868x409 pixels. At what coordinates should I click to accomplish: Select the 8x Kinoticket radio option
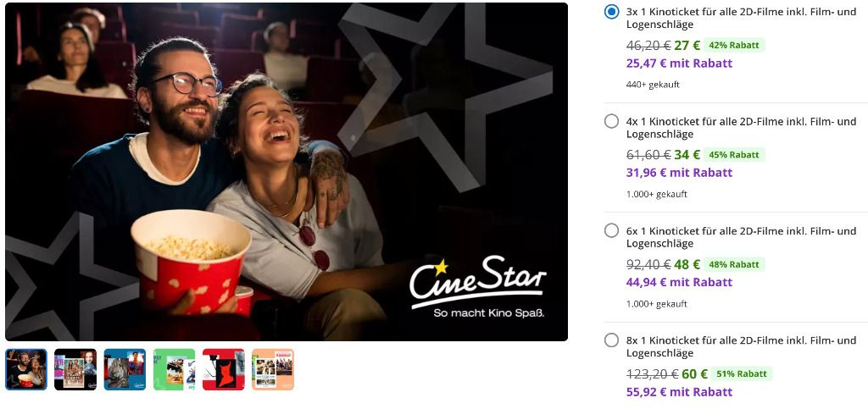[612, 340]
